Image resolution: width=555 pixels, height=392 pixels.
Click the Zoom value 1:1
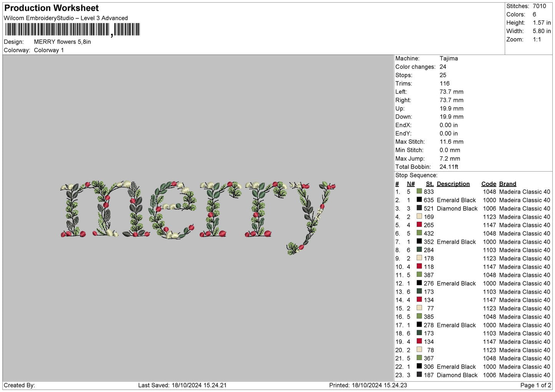pyautogui.click(x=537, y=40)
